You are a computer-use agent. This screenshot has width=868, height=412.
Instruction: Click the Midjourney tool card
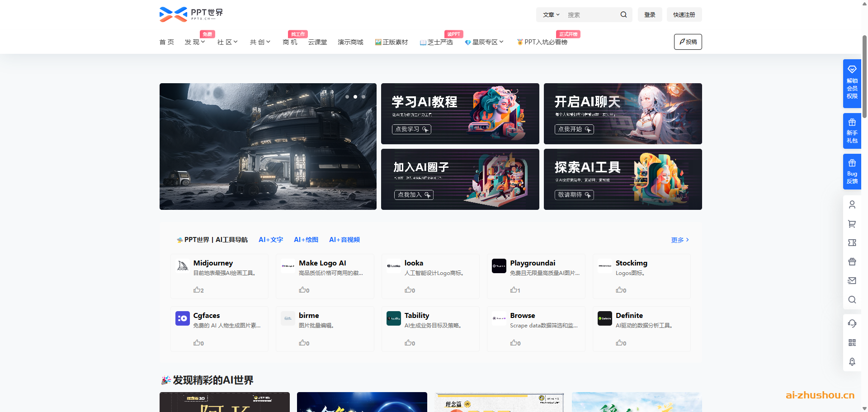tap(219, 276)
